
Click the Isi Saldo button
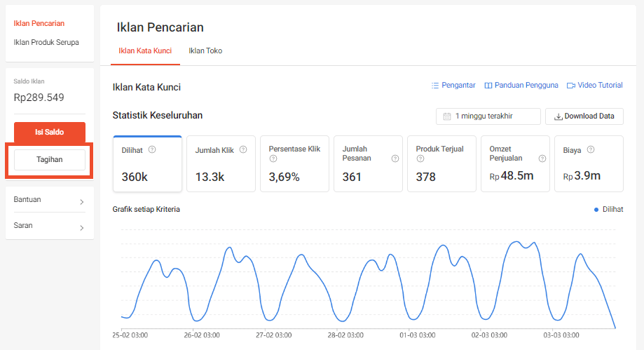point(50,132)
